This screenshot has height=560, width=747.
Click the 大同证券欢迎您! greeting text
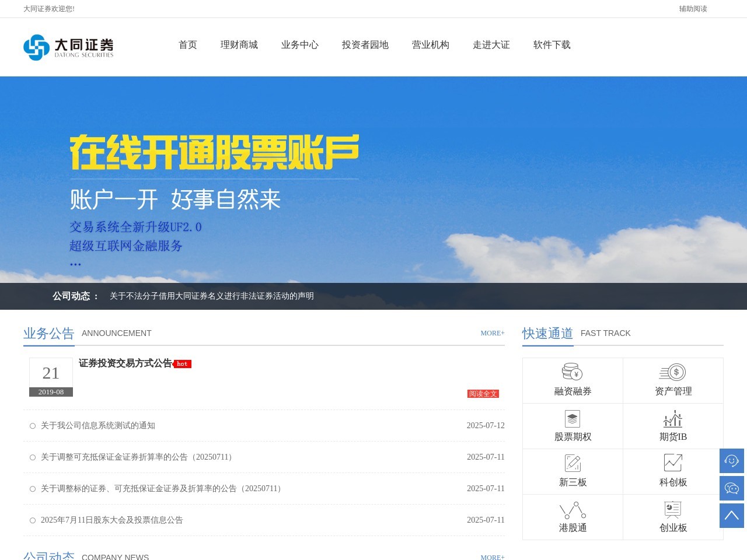(49, 9)
